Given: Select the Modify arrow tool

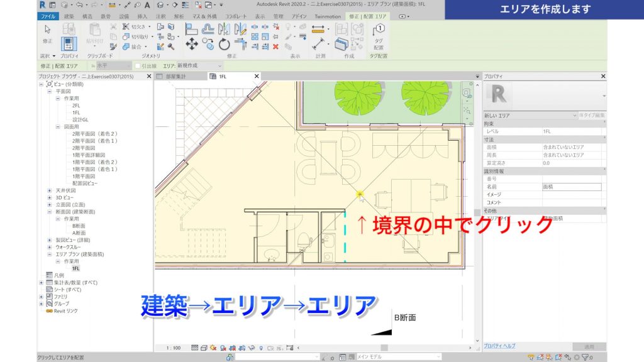Looking at the screenshot, I should tap(47, 29).
